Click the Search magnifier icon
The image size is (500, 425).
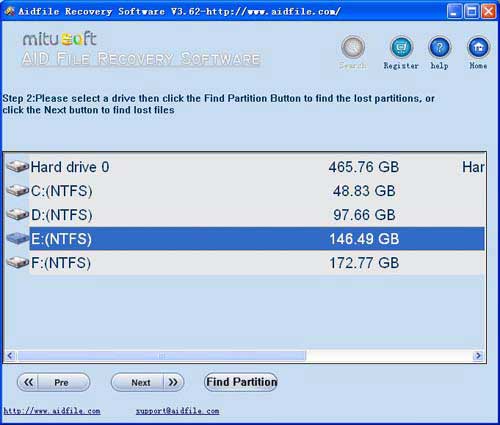click(x=353, y=47)
